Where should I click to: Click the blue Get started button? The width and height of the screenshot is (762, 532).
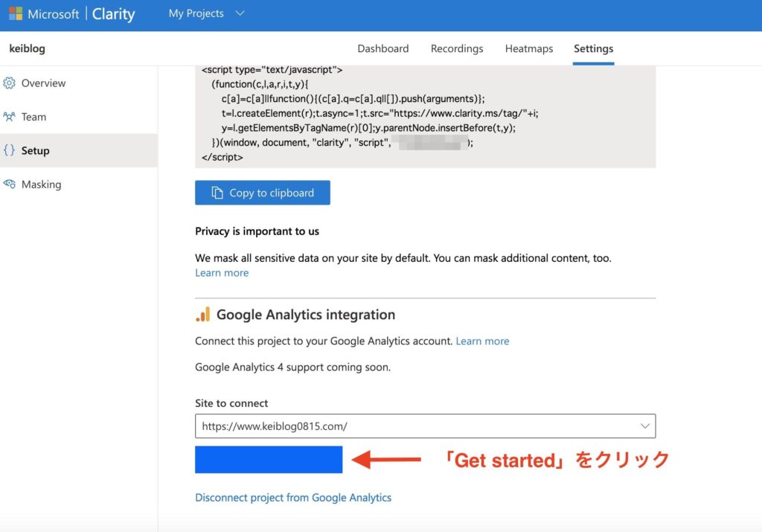(x=269, y=460)
